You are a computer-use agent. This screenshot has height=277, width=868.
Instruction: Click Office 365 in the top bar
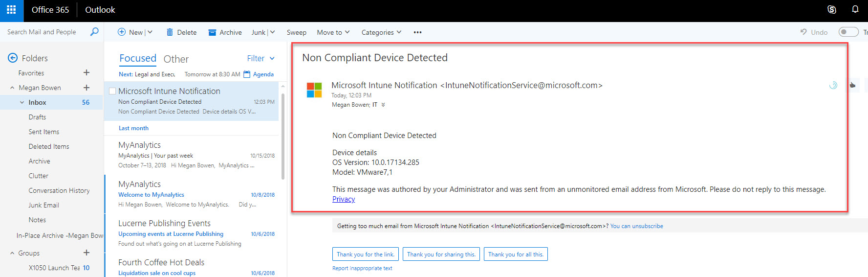click(50, 10)
